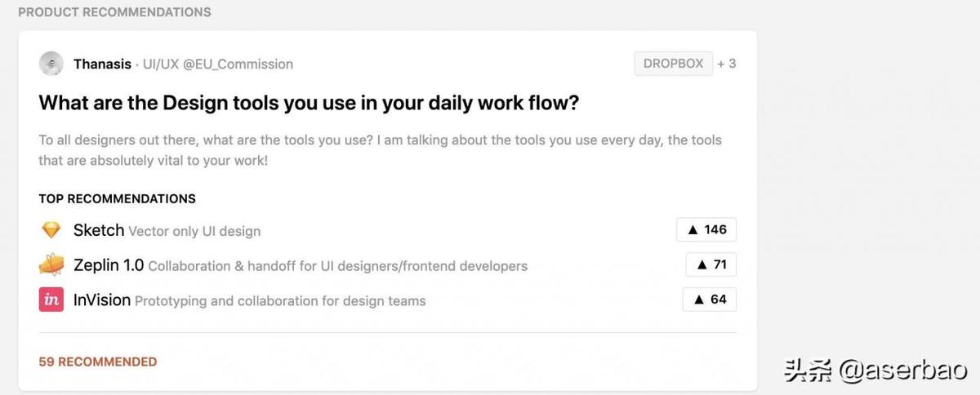Upvote InVision with 64 votes
Image resolution: width=980 pixels, height=395 pixels.
coord(710,300)
